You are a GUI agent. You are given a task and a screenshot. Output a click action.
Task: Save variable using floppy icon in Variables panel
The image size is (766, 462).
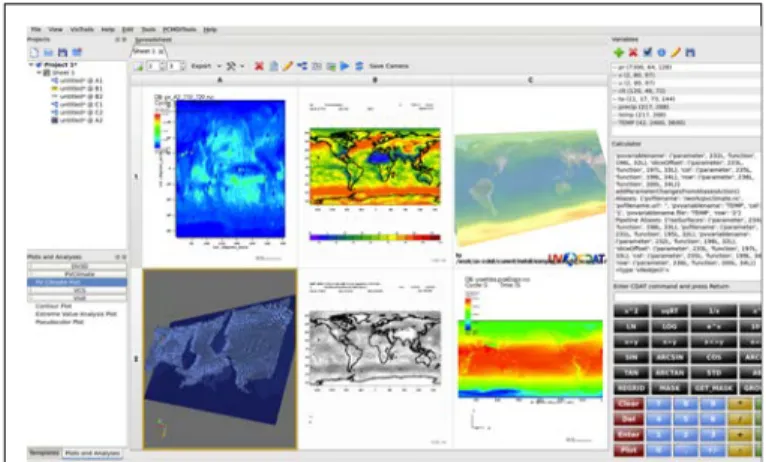tap(690, 52)
